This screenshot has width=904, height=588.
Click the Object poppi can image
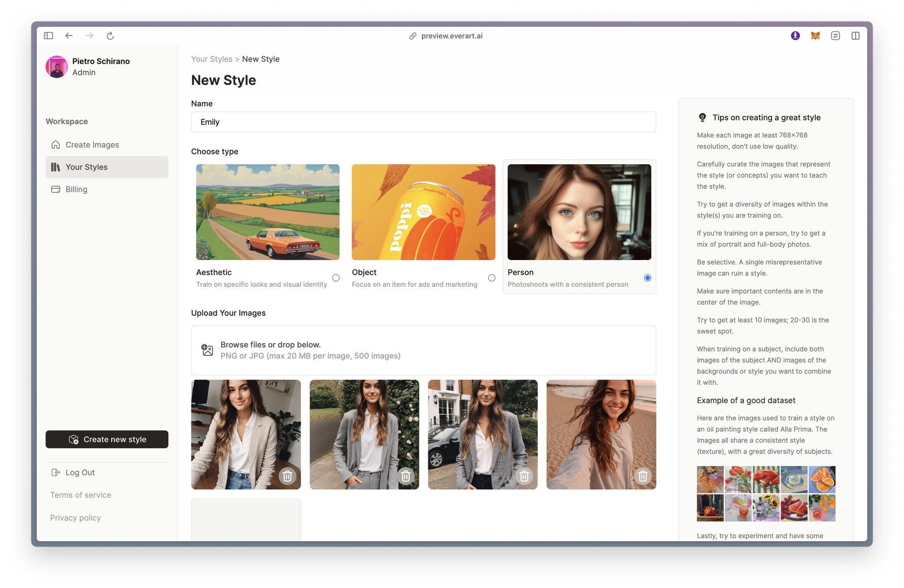pyautogui.click(x=423, y=212)
